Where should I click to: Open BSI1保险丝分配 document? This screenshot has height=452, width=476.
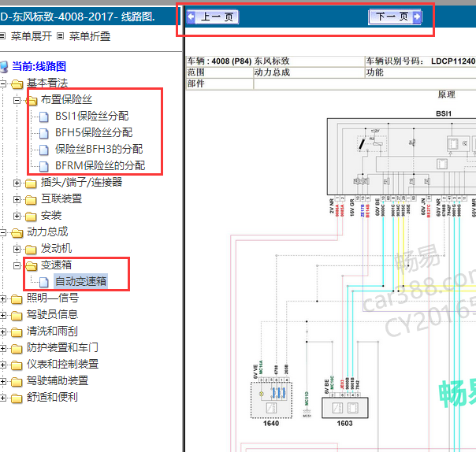[91, 116]
